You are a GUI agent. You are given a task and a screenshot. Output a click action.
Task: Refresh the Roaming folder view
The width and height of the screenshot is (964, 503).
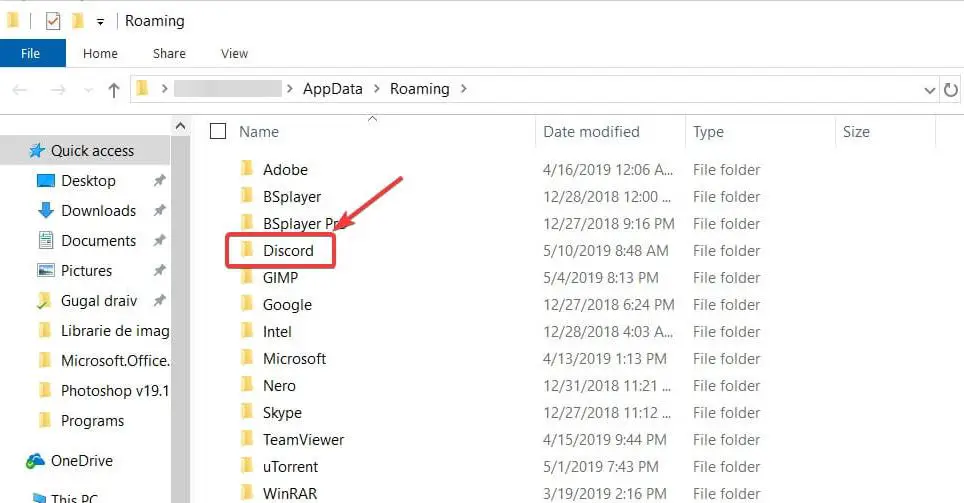pyautogui.click(x=950, y=90)
